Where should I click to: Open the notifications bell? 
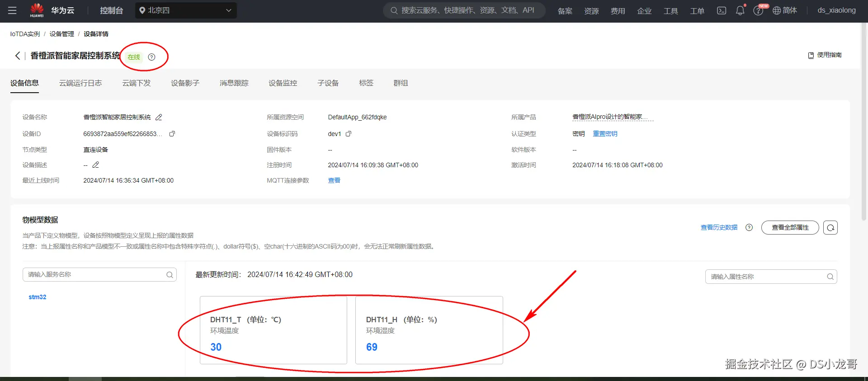[740, 10]
